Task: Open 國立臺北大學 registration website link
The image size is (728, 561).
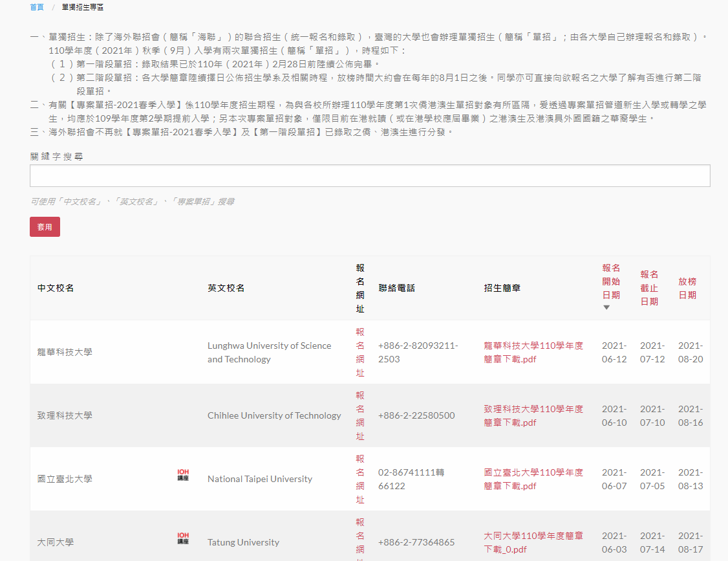Action: (360, 479)
